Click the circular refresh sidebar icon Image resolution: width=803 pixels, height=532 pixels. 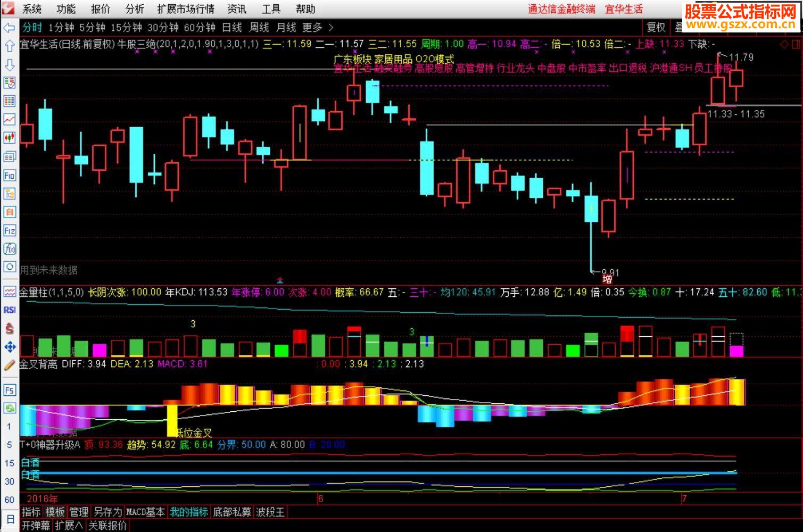(9, 267)
